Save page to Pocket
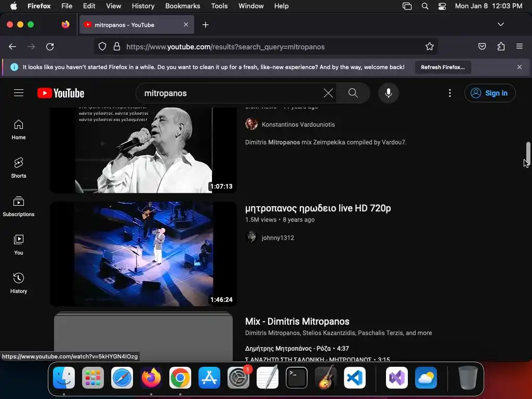The image size is (532, 399). pos(482,46)
